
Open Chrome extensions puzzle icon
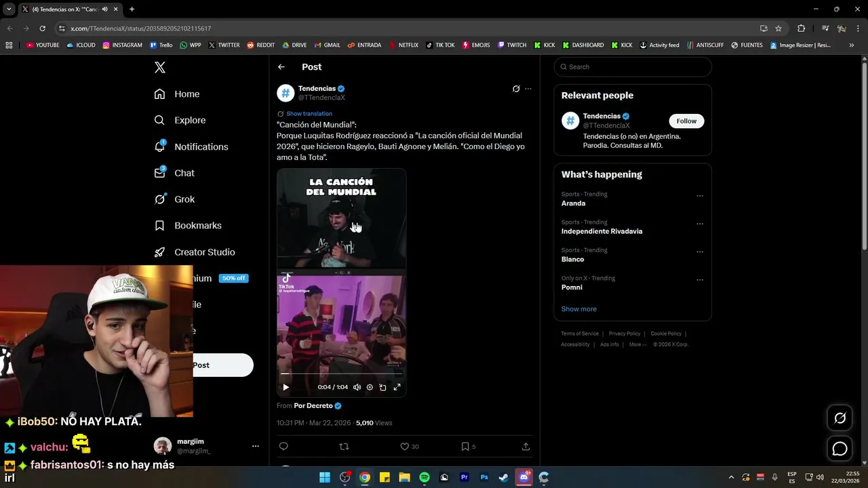(x=802, y=28)
